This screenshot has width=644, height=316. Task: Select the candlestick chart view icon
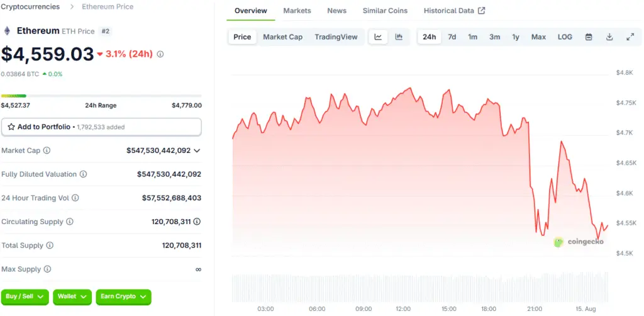tap(399, 37)
